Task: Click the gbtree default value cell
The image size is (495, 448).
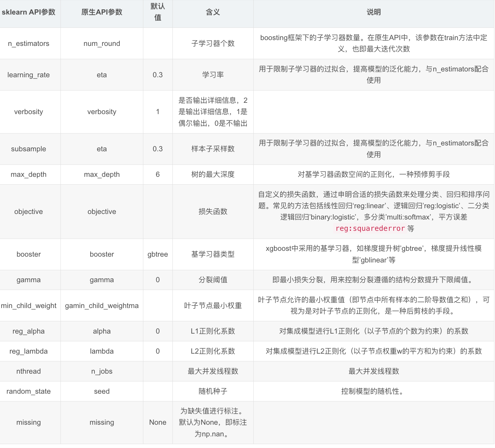Action: (158, 254)
